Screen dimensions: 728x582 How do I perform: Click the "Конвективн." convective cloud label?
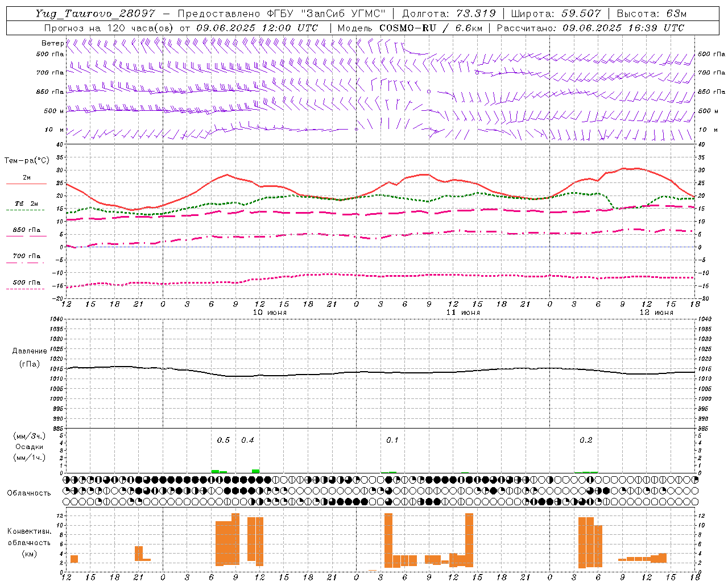click(29, 531)
